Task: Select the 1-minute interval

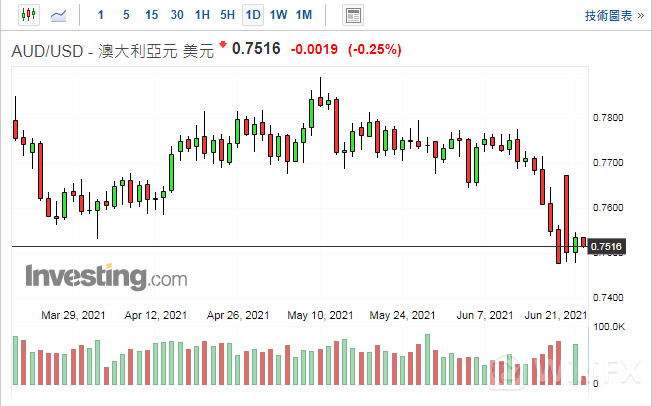Action: 99,15
